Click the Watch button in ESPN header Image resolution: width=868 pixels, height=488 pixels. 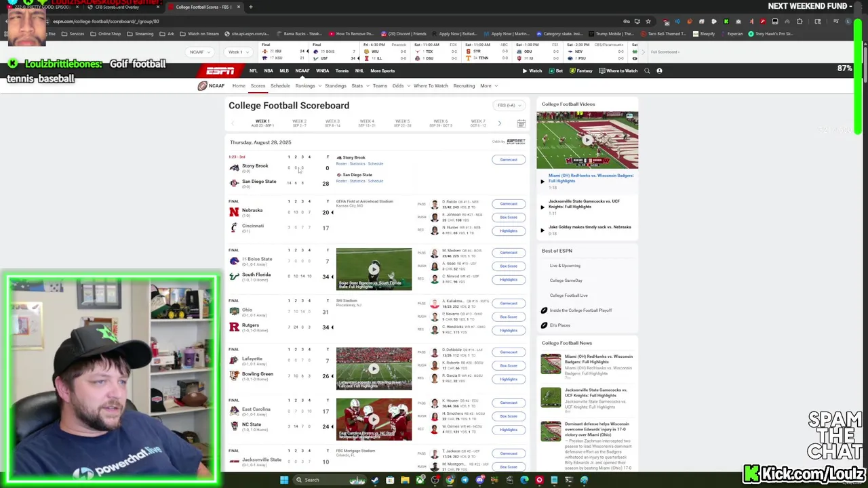pyautogui.click(x=533, y=70)
